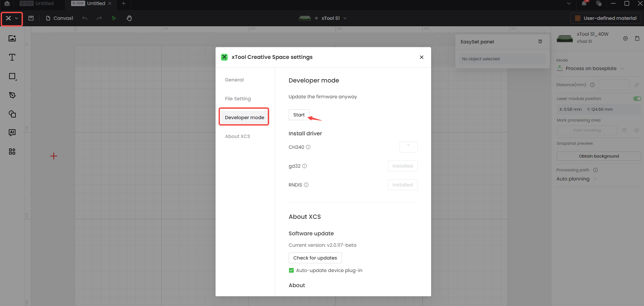Click the Start marking button
644x306 pixels.
click(x=587, y=130)
